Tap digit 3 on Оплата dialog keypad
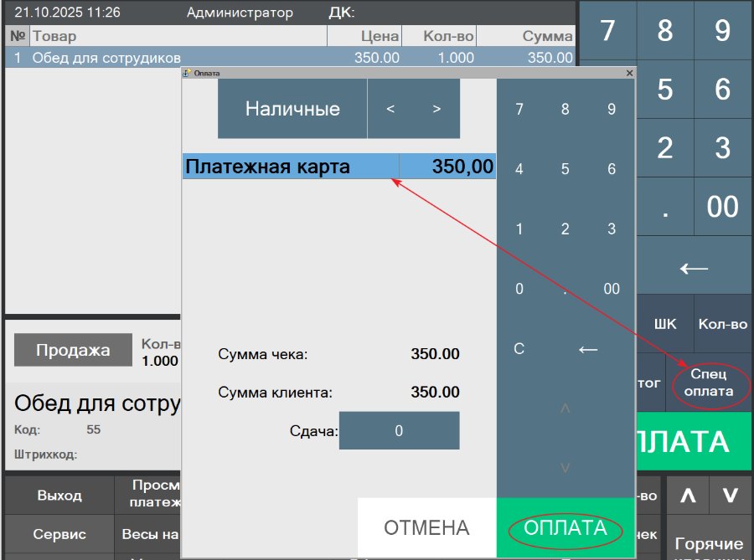Image resolution: width=754 pixels, height=560 pixels. (x=612, y=229)
